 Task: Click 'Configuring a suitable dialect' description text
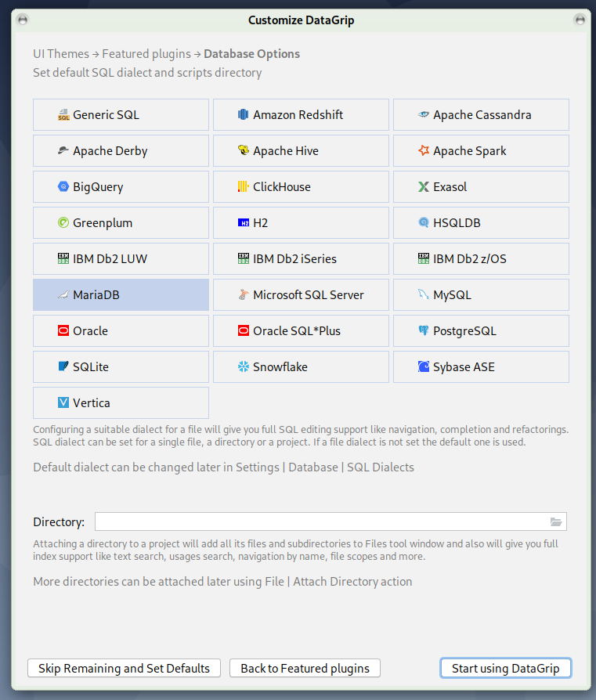click(x=301, y=435)
